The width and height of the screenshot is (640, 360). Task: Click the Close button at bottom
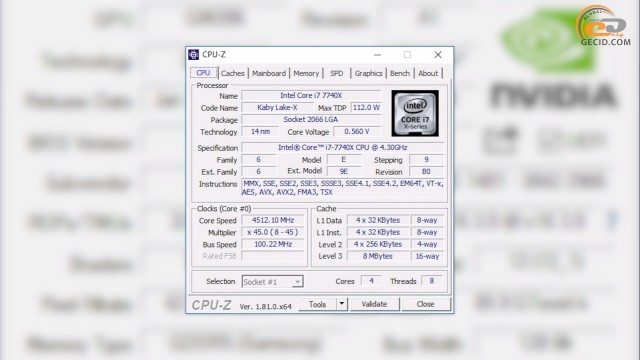(x=425, y=304)
